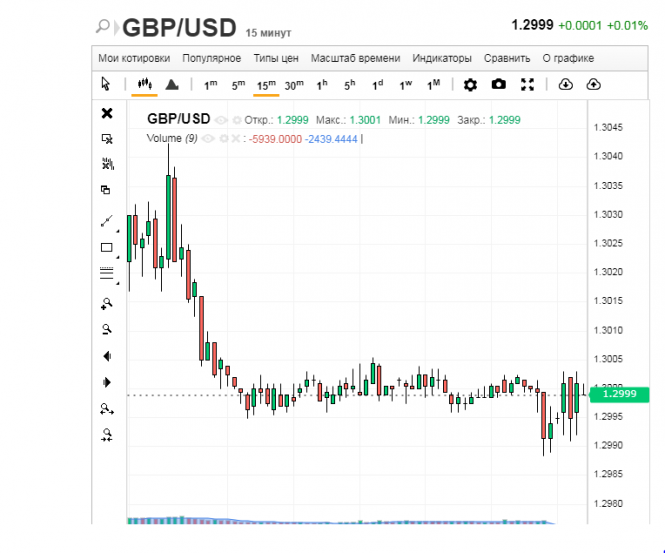Open the Масштаб времени menu
The height and width of the screenshot is (553, 665).
[355, 58]
